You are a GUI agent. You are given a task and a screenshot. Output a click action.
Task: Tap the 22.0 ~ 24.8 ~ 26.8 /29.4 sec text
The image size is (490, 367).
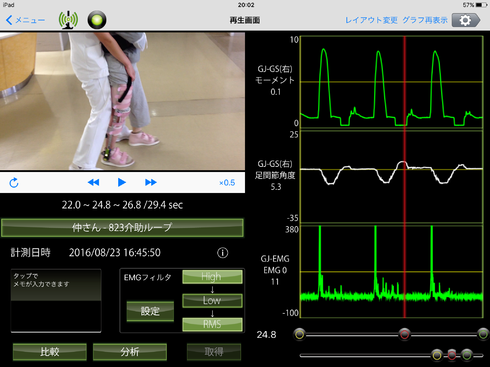click(x=122, y=205)
